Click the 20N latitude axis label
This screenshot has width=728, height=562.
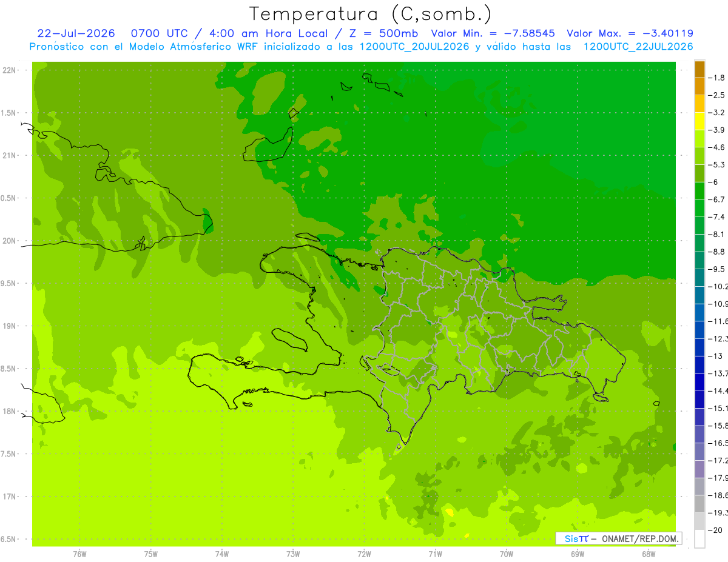coord(10,241)
